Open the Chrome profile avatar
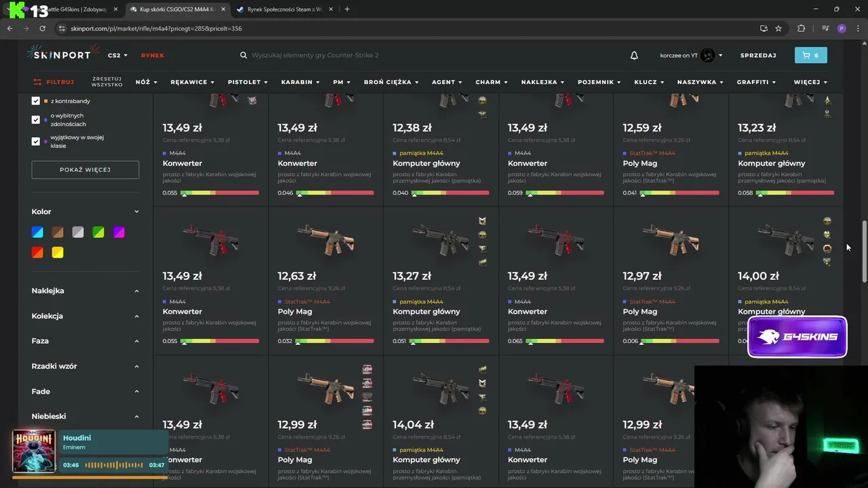This screenshot has width=868, height=488. pyautogui.click(x=842, y=28)
